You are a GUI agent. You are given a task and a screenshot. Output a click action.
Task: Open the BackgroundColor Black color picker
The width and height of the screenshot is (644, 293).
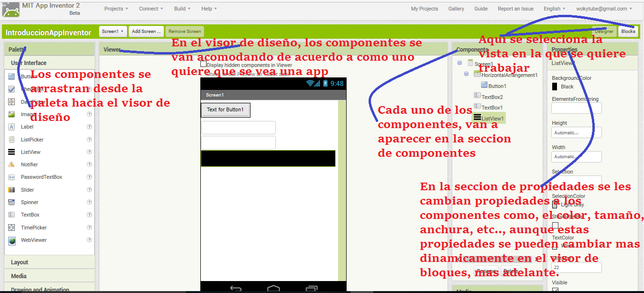563,86
